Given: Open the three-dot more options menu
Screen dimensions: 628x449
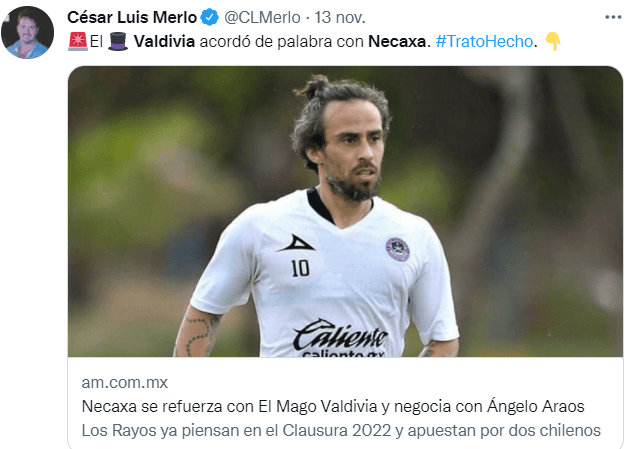Looking at the screenshot, I should click(x=613, y=17).
